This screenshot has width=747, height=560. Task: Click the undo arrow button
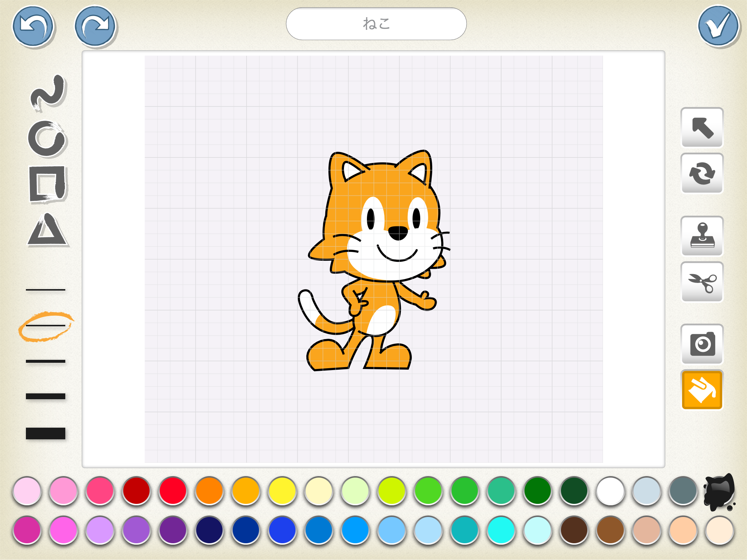click(33, 26)
